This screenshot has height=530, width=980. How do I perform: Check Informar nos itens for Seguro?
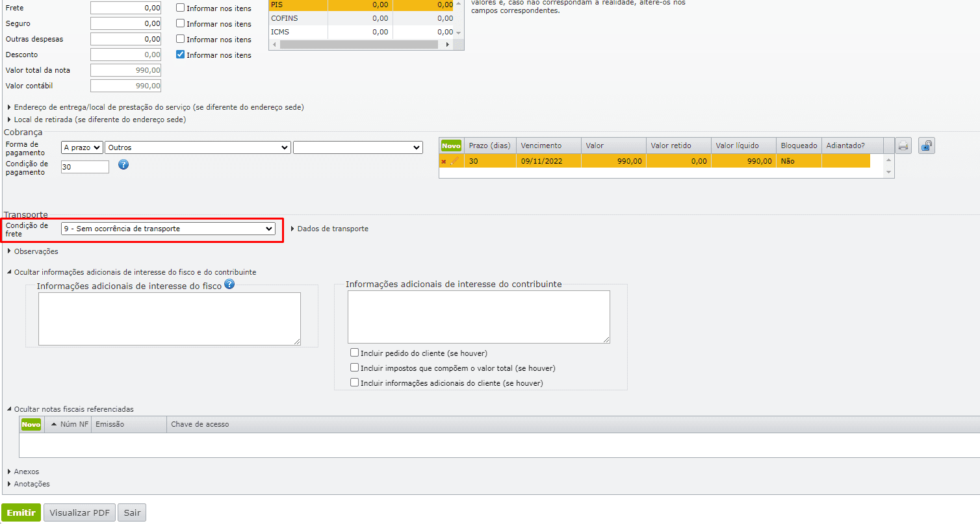181,23
